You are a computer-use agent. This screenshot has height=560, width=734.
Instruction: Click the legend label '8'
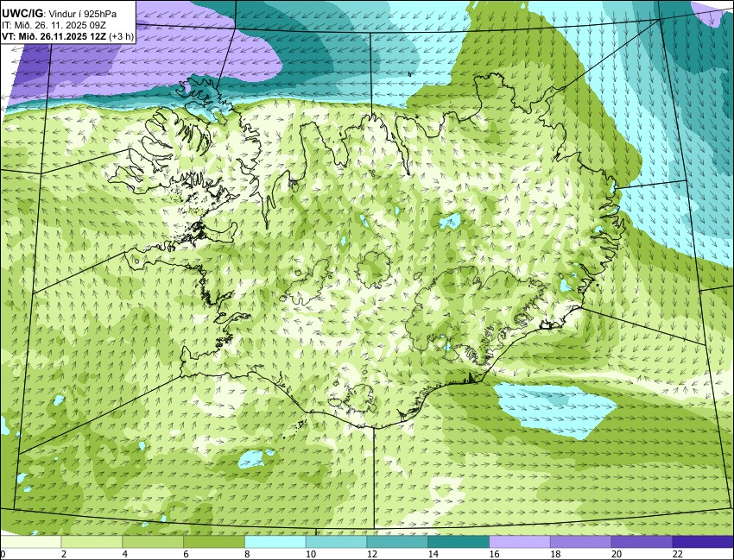tap(247, 554)
